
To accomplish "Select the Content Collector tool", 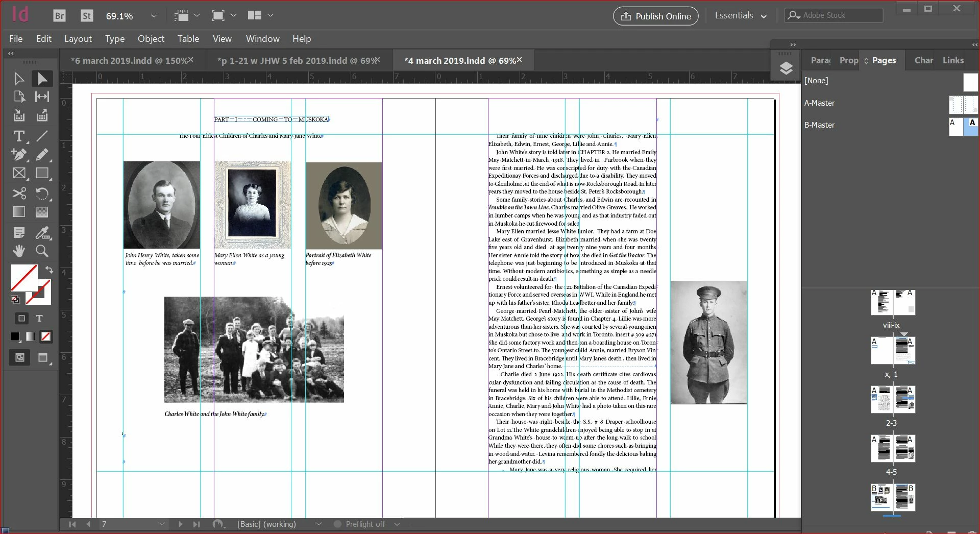I will (x=19, y=115).
